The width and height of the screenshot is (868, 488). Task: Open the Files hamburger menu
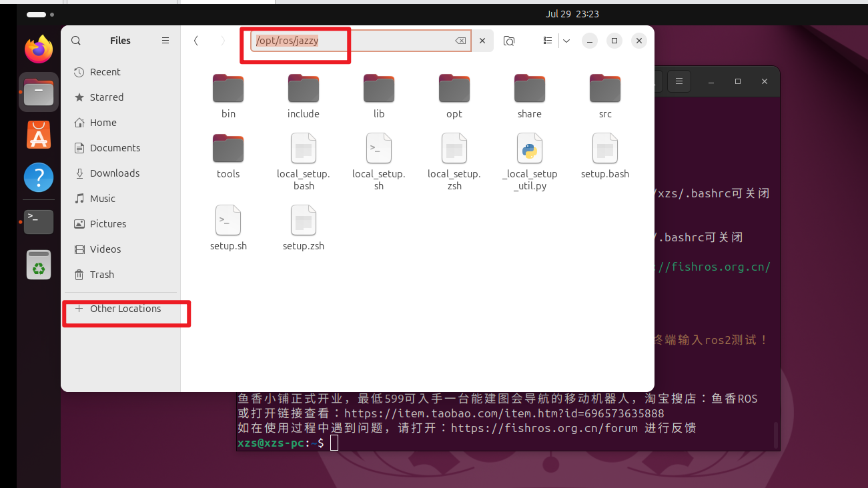click(x=165, y=41)
